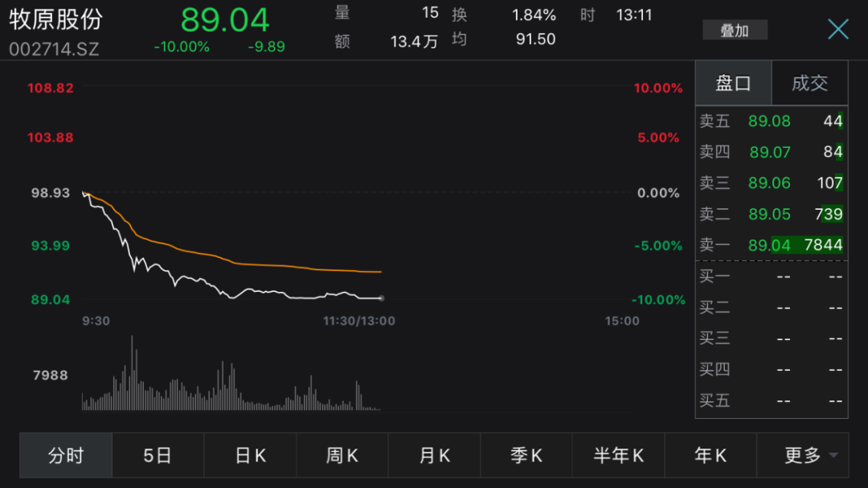The image size is (868, 488).
Task: Select the 5日 chart tab
Action: pyautogui.click(x=158, y=455)
